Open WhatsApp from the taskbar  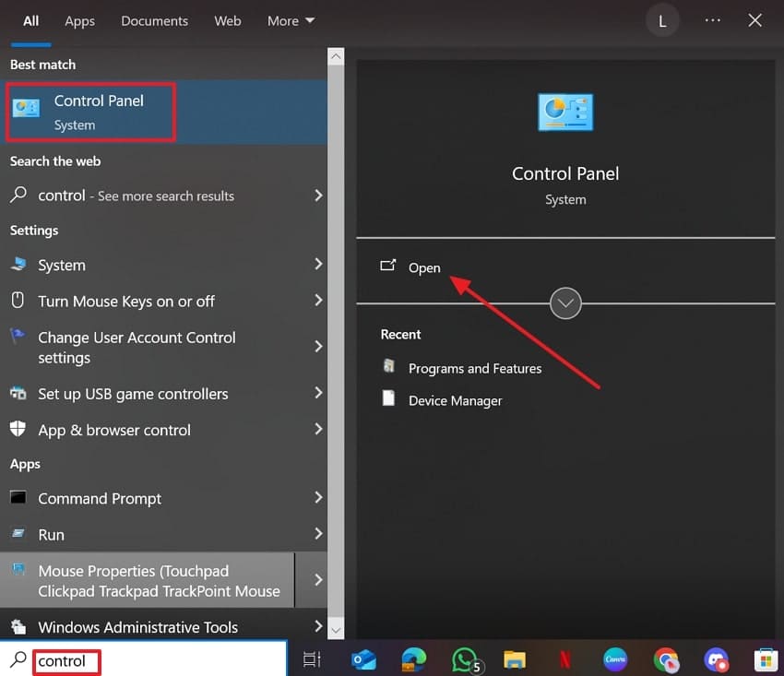pos(466,660)
